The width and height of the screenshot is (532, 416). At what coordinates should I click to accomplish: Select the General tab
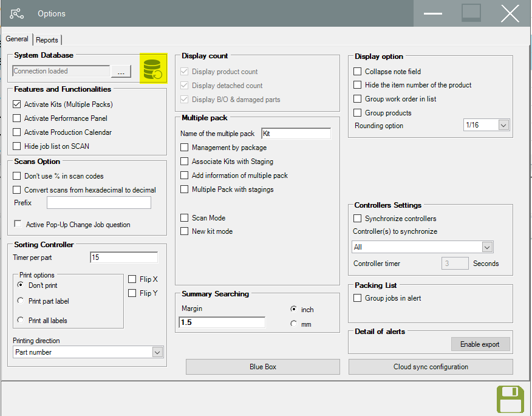tap(17, 39)
